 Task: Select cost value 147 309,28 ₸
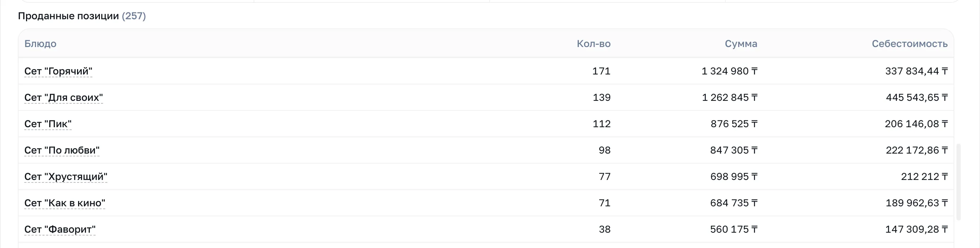tap(917, 229)
